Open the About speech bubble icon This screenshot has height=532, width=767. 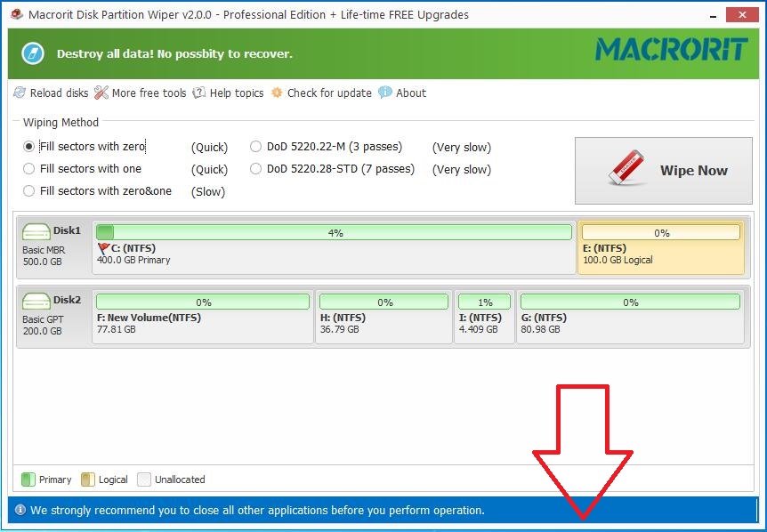pyautogui.click(x=385, y=93)
